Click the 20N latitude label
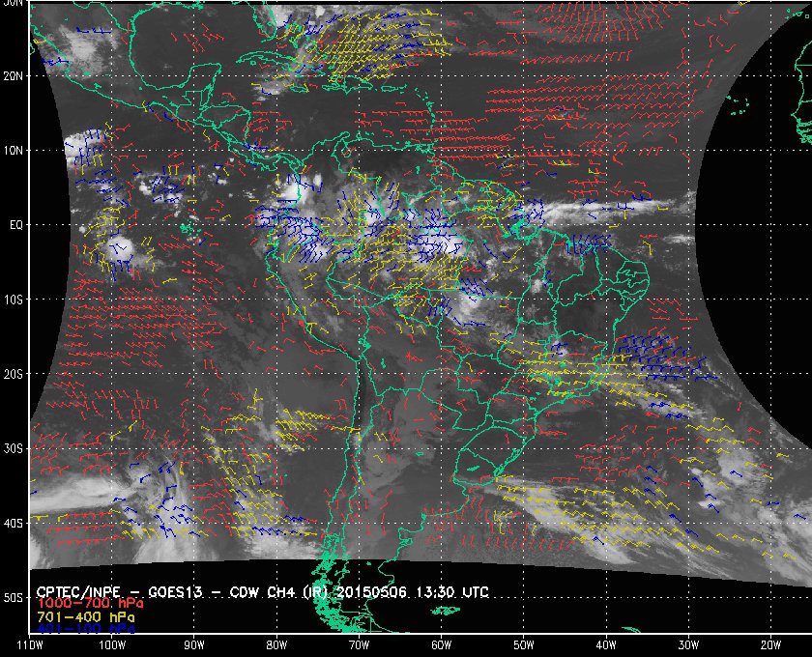This screenshot has width=812, height=657. [13, 76]
